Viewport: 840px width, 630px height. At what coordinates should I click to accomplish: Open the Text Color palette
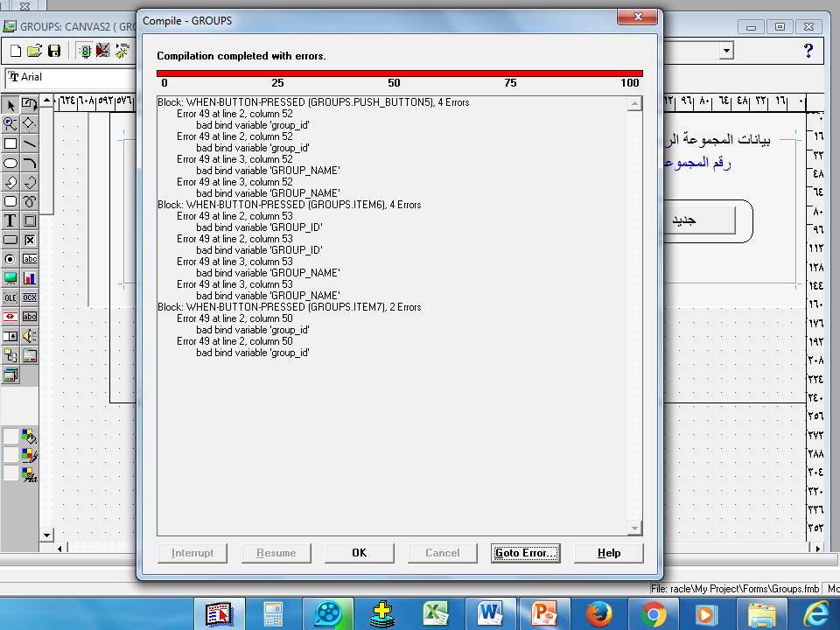[30, 474]
